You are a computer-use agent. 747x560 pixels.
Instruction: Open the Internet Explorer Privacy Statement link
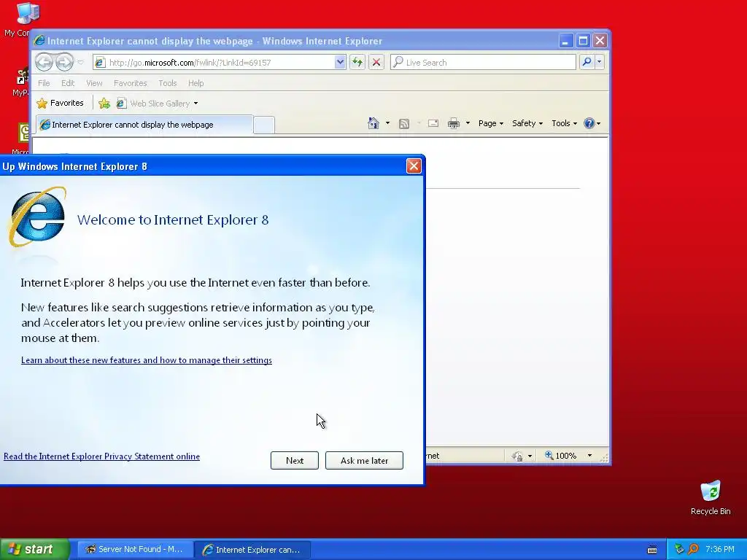pos(101,456)
